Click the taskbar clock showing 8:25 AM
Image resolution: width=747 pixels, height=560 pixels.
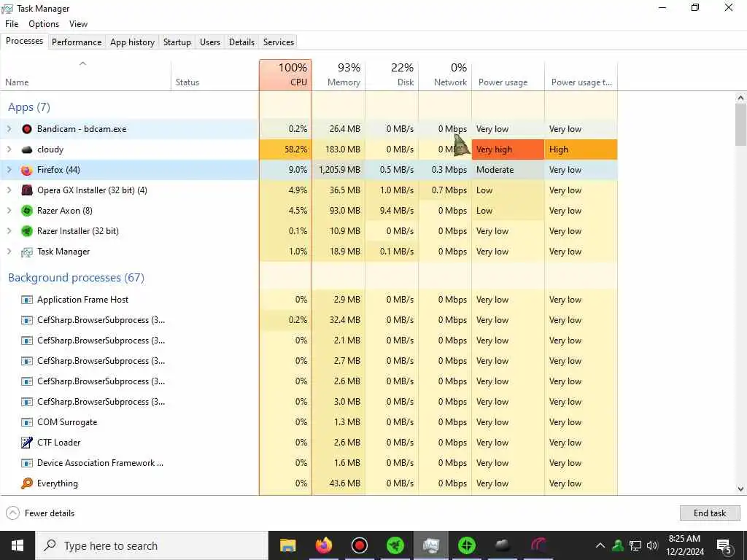coord(684,545)
